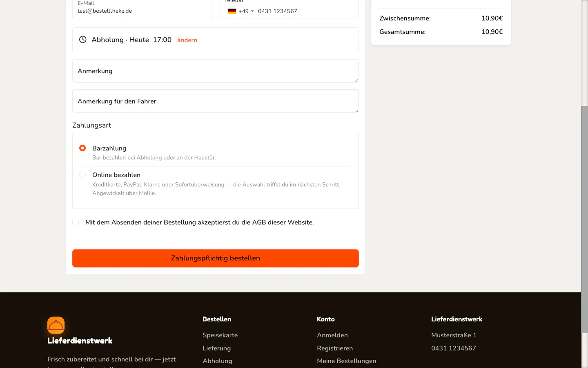
Task: Focus the Anmerkung für den Fahrer field
Action: click(216, 101)
